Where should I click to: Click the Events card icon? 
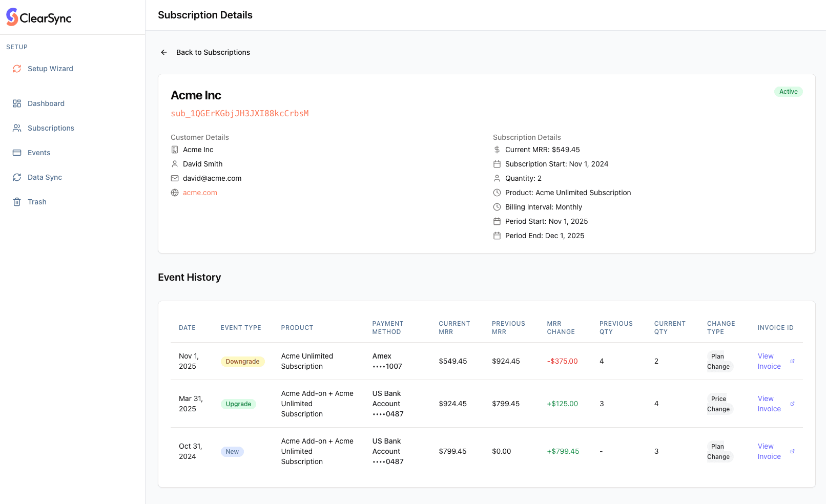(17, 153)
